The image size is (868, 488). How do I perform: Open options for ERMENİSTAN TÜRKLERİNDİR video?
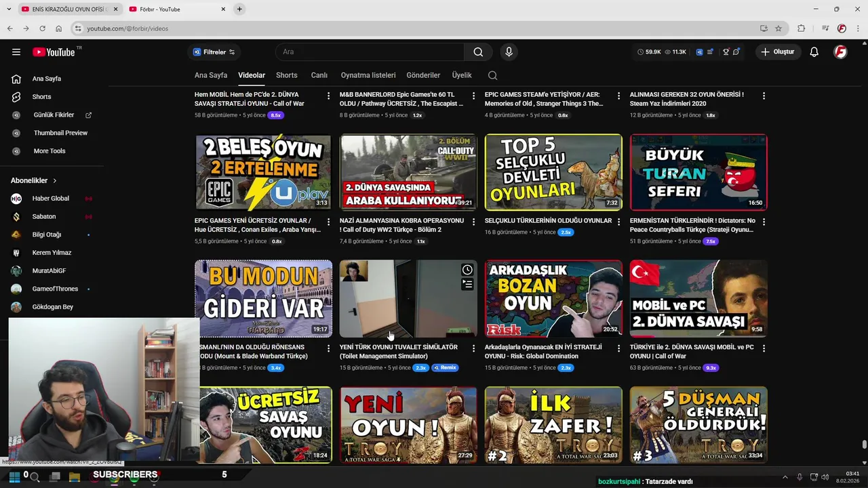point(764,222)
